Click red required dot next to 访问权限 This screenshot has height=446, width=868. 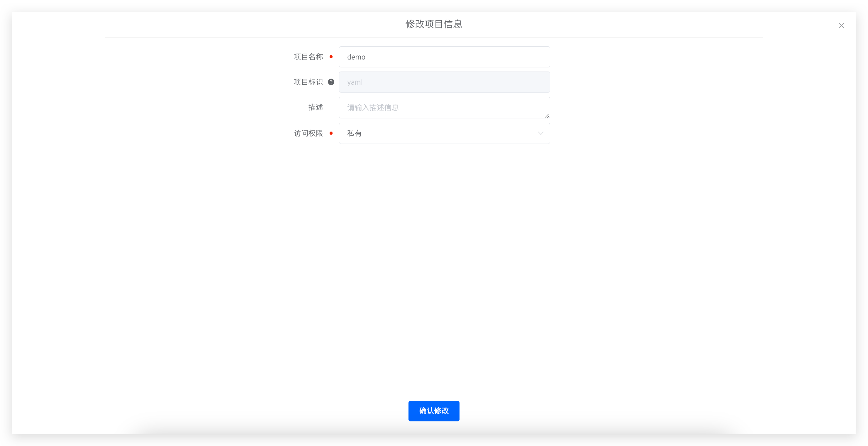click(x=331, y=133)
